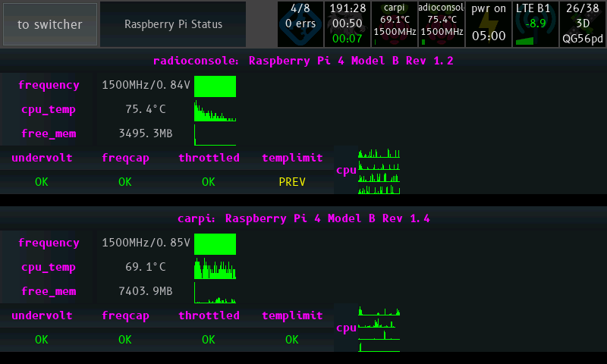Click carpi bottom cpu core graph

pyautogui.click(x=379, y=347)
